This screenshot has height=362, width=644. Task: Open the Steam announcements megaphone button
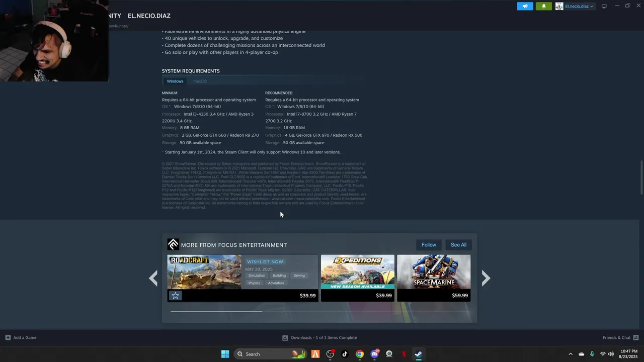pos(525,6)
